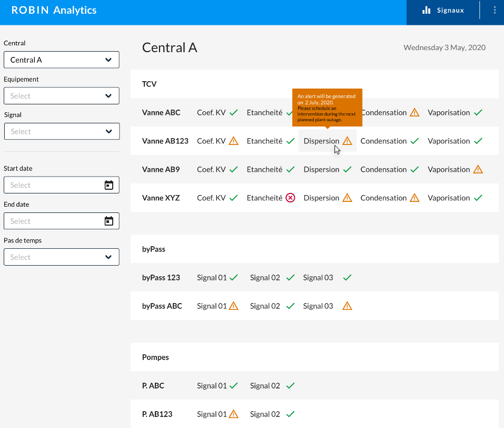
Task: Open the three-dot overflow menu
Action: coord(495,10)
